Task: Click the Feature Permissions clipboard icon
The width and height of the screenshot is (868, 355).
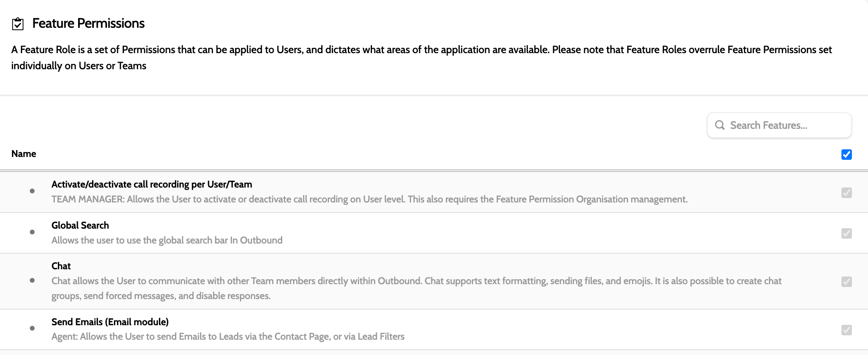Action: (18, 24)
